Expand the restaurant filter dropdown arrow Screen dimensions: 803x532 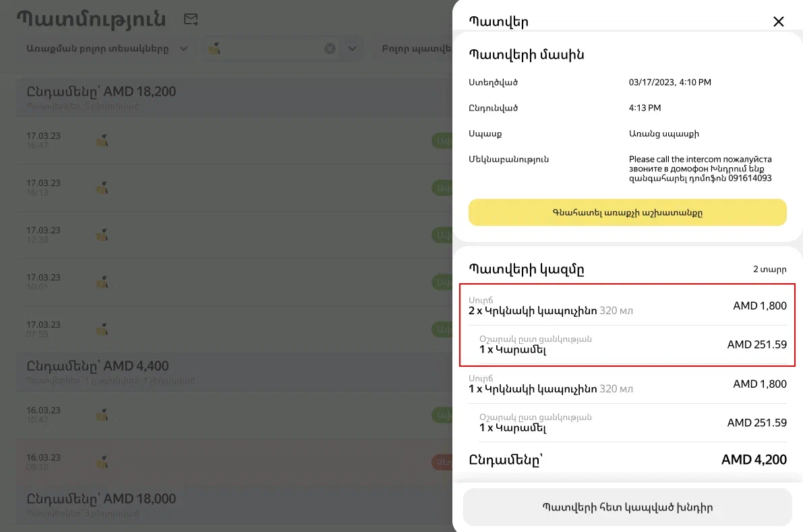351,49
